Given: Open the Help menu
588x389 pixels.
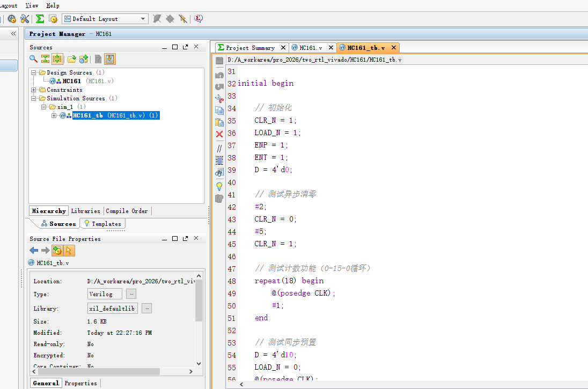Looking at the screenshot, I should click(x=53, y=5).
